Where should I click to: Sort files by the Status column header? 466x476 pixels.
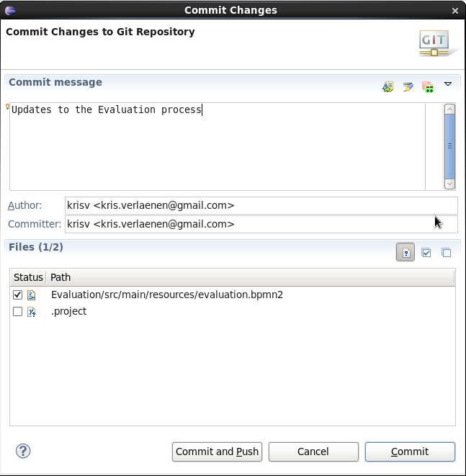point(28,277)
